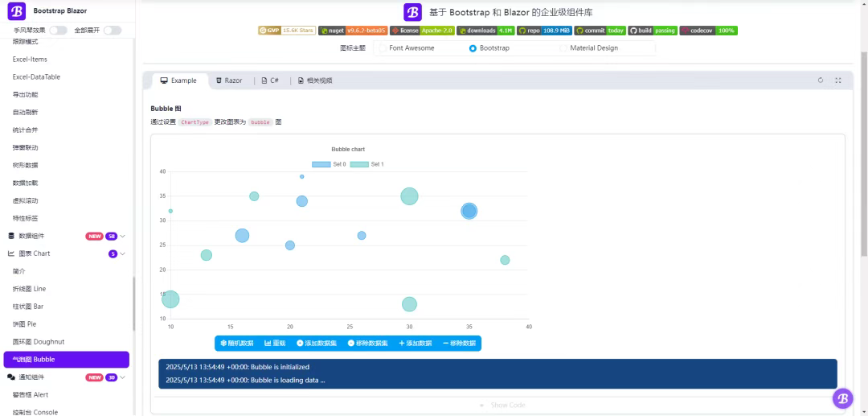Switch to the Example tab

(178, 80)
